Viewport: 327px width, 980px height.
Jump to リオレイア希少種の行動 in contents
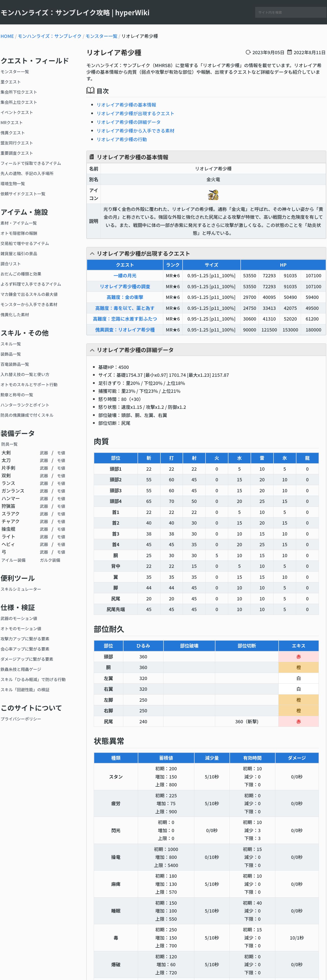click(x=122, y=139)
